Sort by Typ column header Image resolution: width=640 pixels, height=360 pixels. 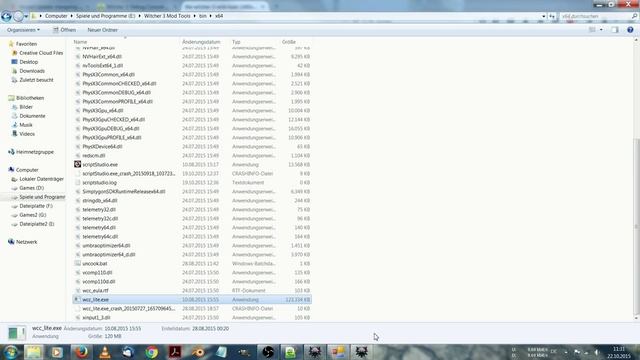[254, 42]
